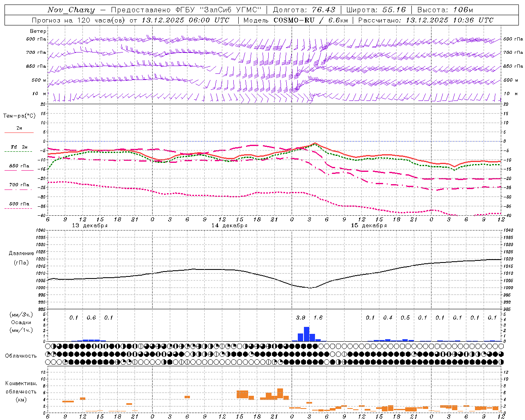Click the dotted pink 500 гПа legend line
The width and height of the screenshot is (525, 420).
pyautogui.click(x=18, y=208)
